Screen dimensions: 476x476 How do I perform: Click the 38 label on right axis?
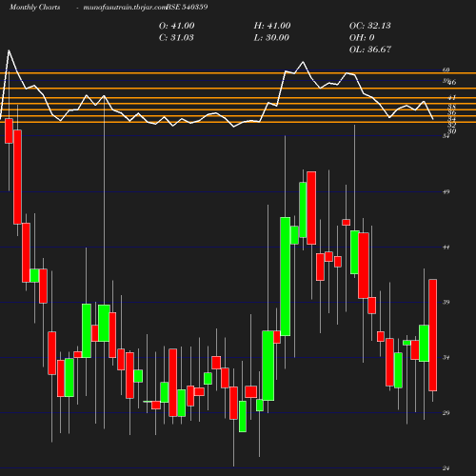tap(452, 107)
